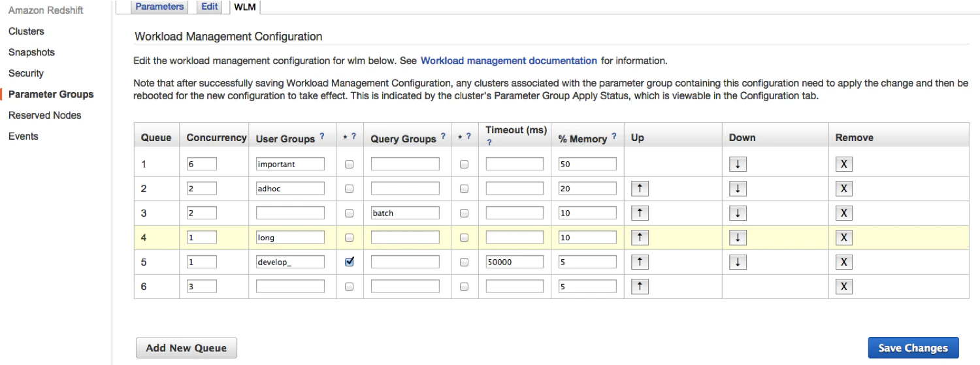The height and width of the screenshot is (365, 980).
Task: Open help for query group wildcard column
Action: [x=468, y=137]
